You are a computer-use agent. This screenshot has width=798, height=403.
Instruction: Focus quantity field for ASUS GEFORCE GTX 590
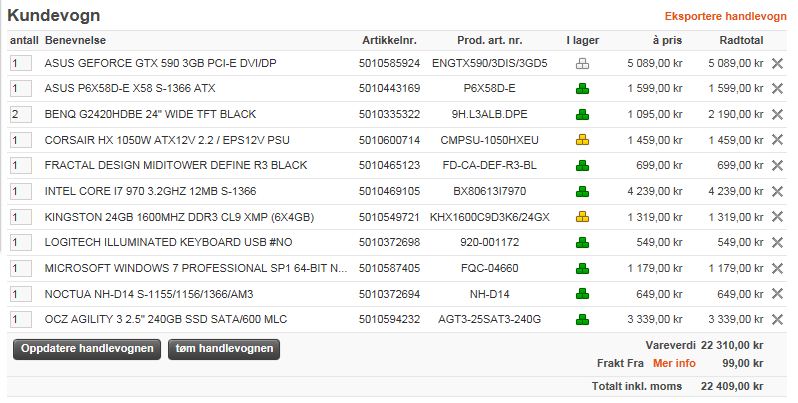point(21,63)
